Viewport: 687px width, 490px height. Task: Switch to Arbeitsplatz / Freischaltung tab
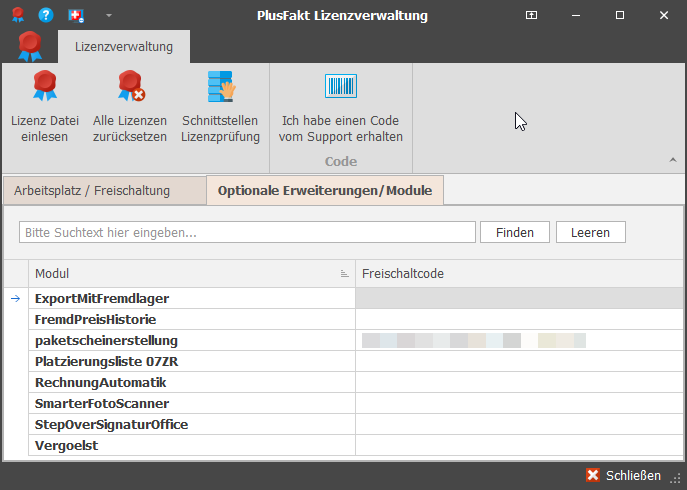[105, 191]
